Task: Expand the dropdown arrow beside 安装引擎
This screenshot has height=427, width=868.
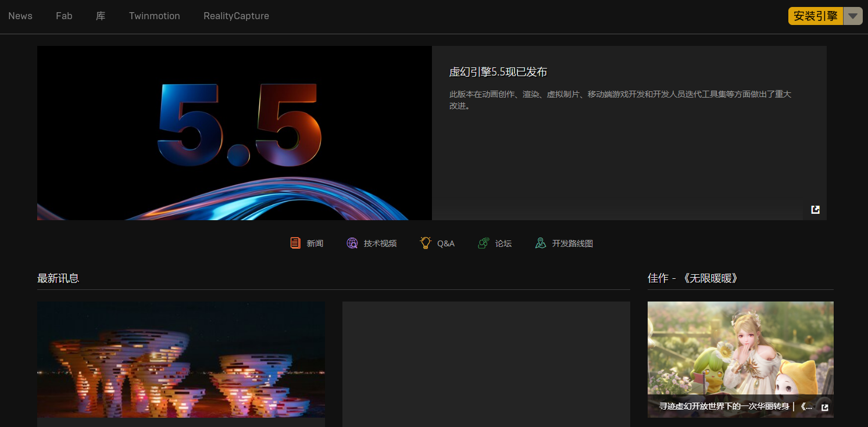Action: click(853, 16)
